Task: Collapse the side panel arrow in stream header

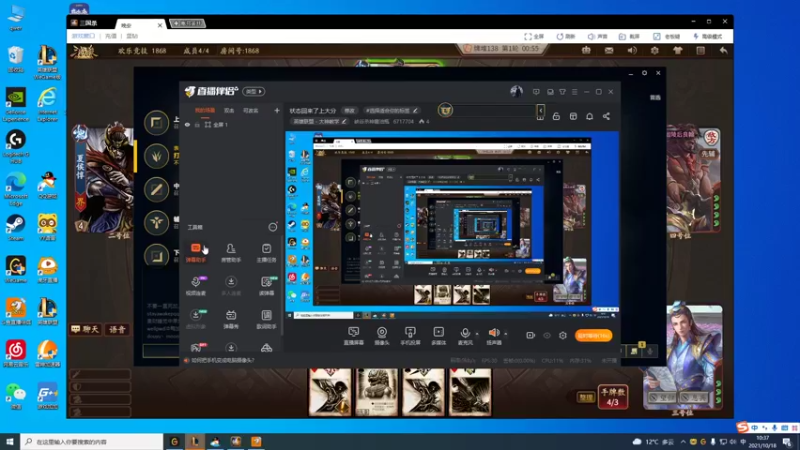Action: tap(541, 110)
